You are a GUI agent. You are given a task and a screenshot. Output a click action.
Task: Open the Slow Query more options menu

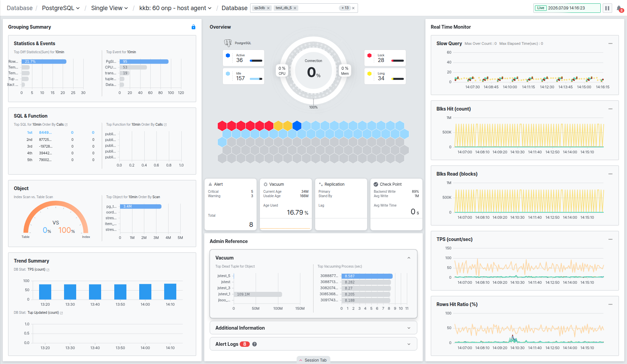pyautogui.click(x=610, y=43)
